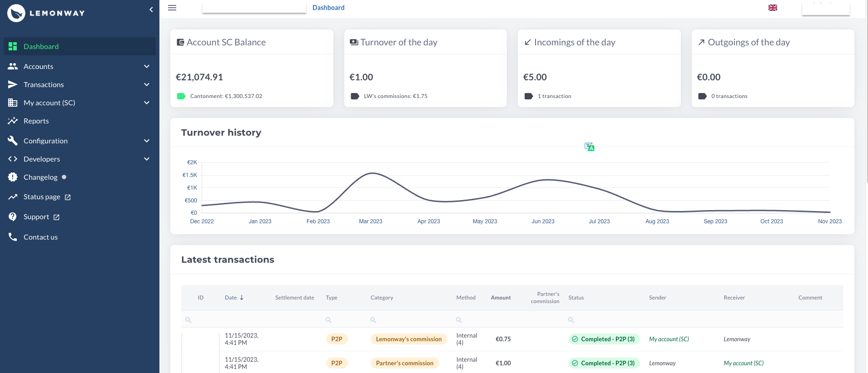The height and width of the screenshot is (373, 868).
Task: Click the outgoing arrow icon beside Outgoings of the day
Action: (701, 42)
